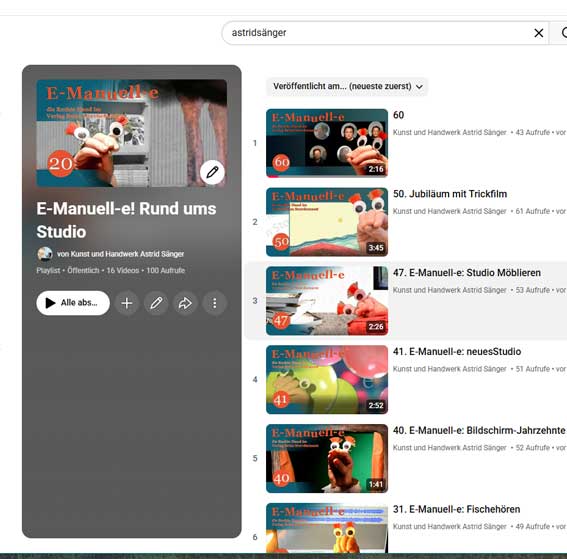567x559 pixels.
Task: Click the channel avatar next to author name
Action: click(45, 254)
